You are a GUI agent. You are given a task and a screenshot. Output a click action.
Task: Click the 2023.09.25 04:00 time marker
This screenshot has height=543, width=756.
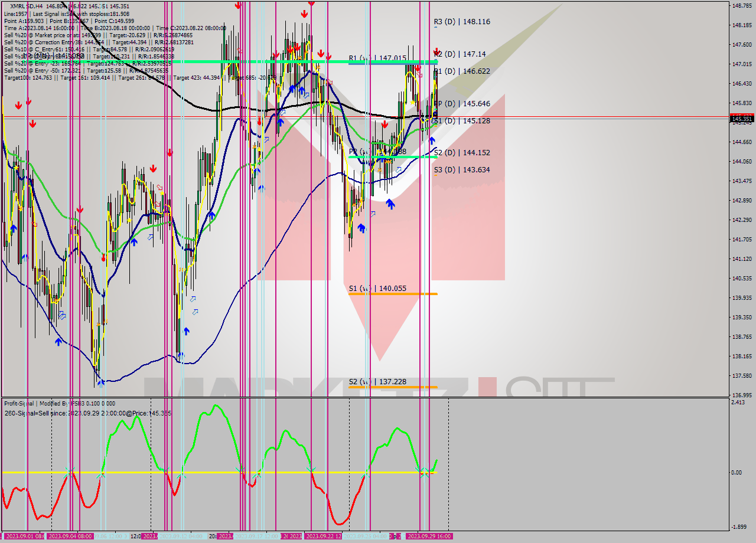pos(366,536)
